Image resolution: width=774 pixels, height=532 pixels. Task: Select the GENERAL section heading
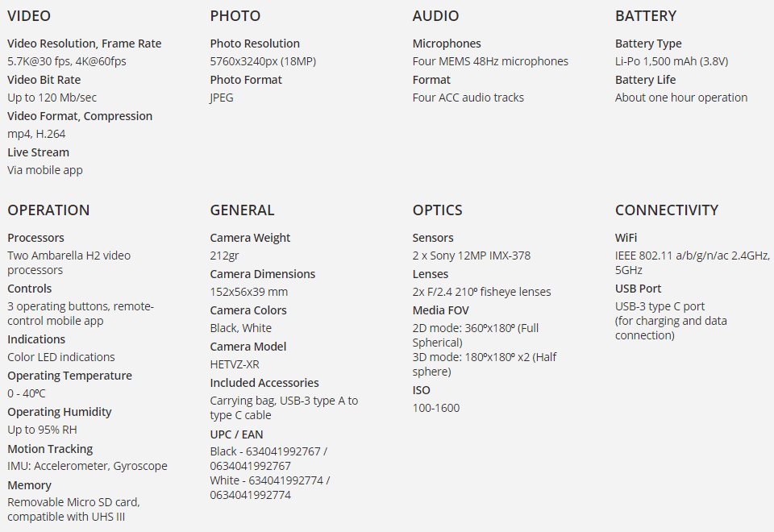click(242, 210)
